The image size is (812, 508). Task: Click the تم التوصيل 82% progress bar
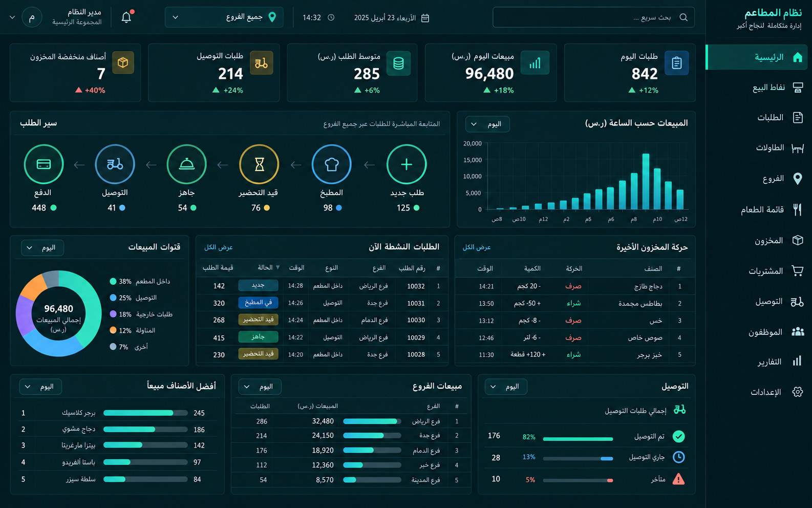pos(578,439)
